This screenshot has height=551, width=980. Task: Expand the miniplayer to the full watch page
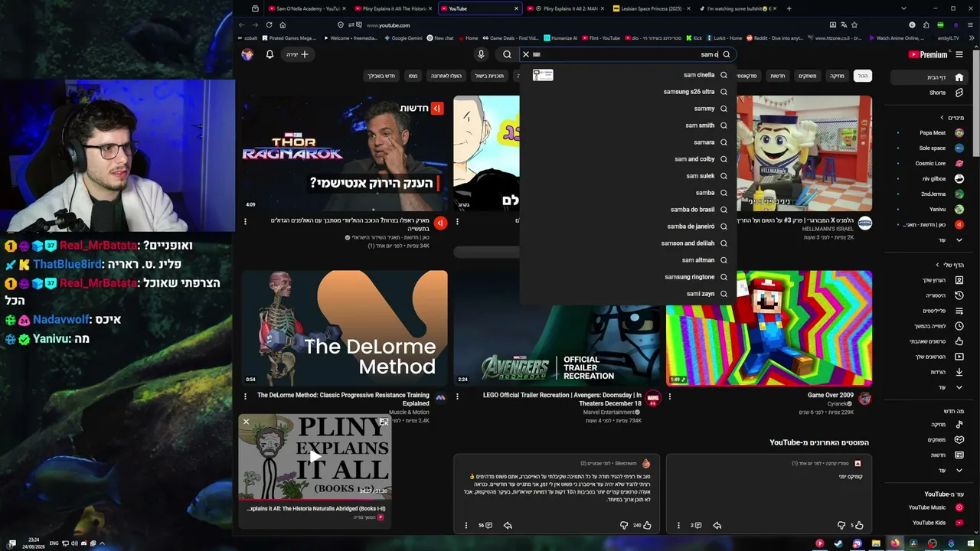tap(384, 422)
